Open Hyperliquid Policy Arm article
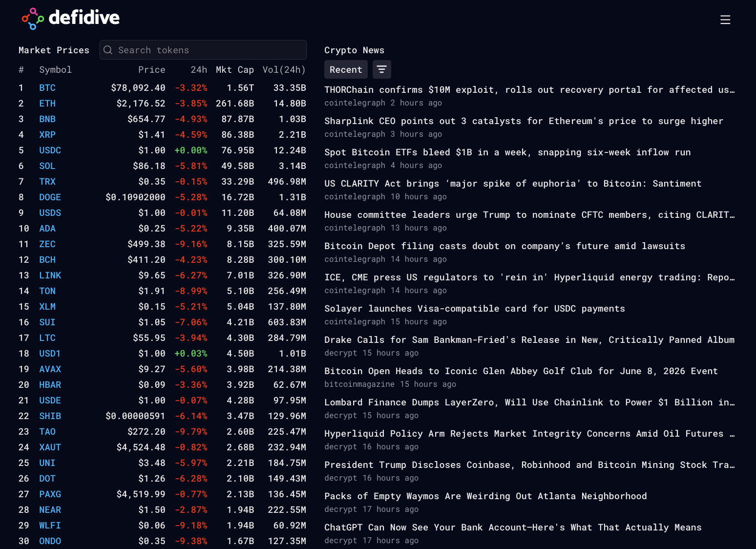The width and height of the screenshot is (756, 549). tap(529, 434)
